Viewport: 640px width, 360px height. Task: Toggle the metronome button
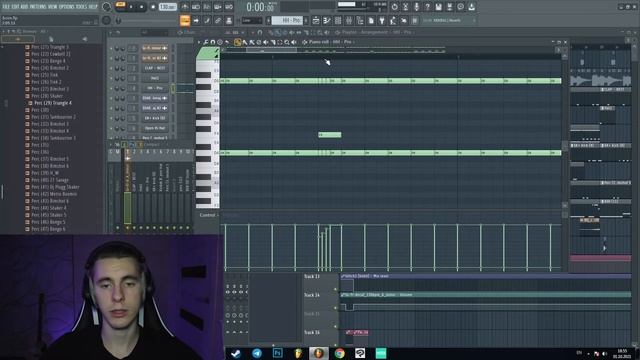click(185, 7)
